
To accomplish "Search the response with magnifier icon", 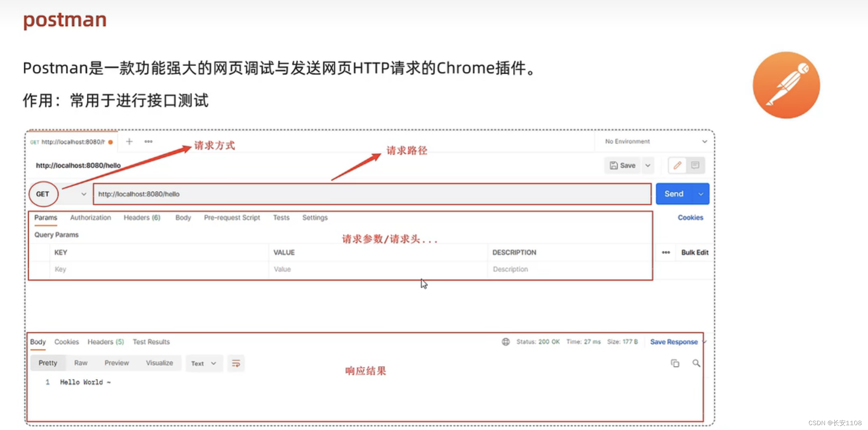I will [696, 363].
